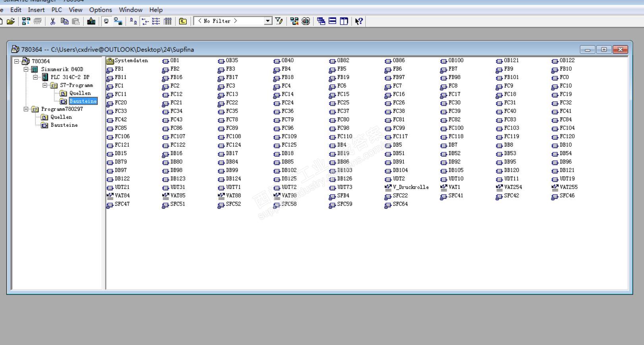Open the Help menu
644x345 pixels.
[x=156, y=10]
